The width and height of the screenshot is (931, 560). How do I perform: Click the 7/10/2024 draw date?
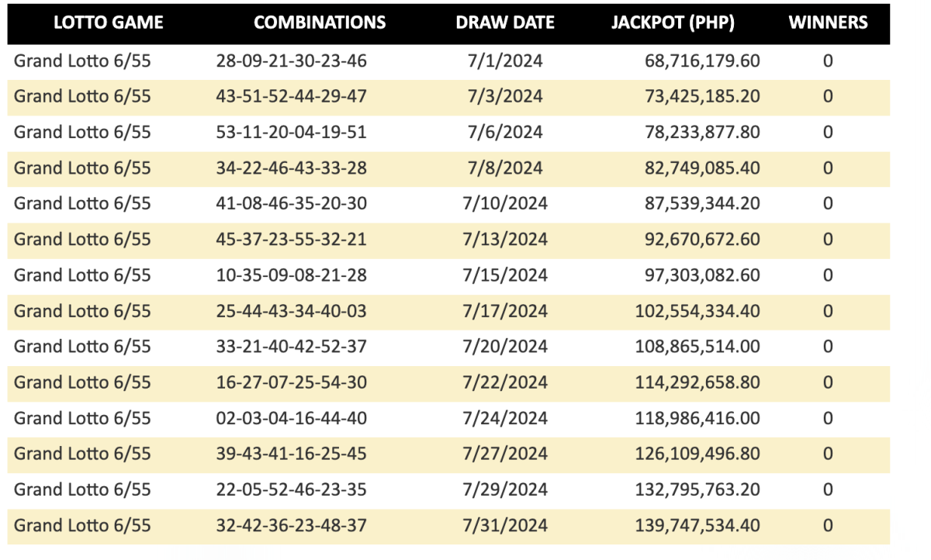(505, 204)
